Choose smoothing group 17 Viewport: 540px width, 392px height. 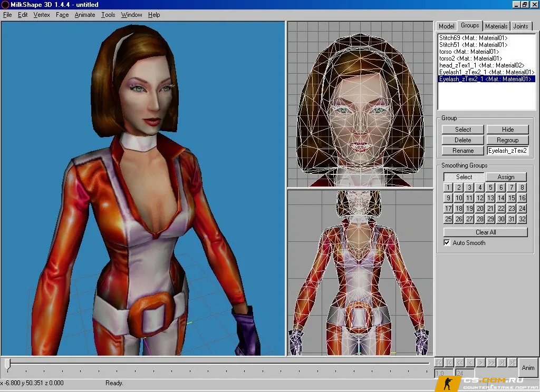click(448, 209)
